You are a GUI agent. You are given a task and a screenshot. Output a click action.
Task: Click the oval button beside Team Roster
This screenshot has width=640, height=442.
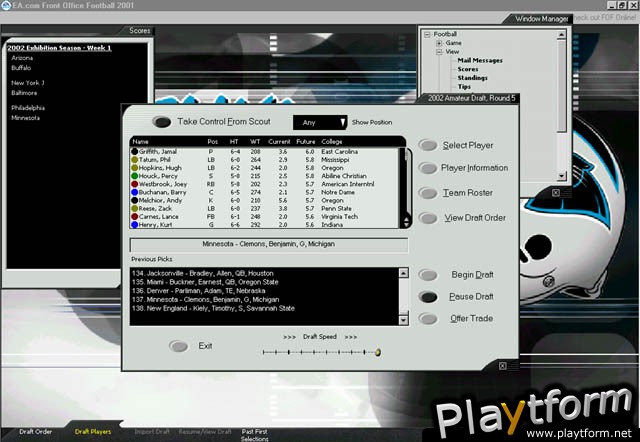(428, 193)
